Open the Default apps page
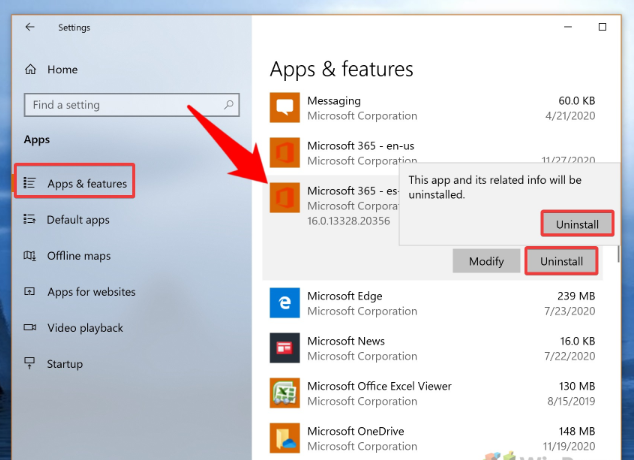This screenshot has height=460, width=634. click(78, 220)
